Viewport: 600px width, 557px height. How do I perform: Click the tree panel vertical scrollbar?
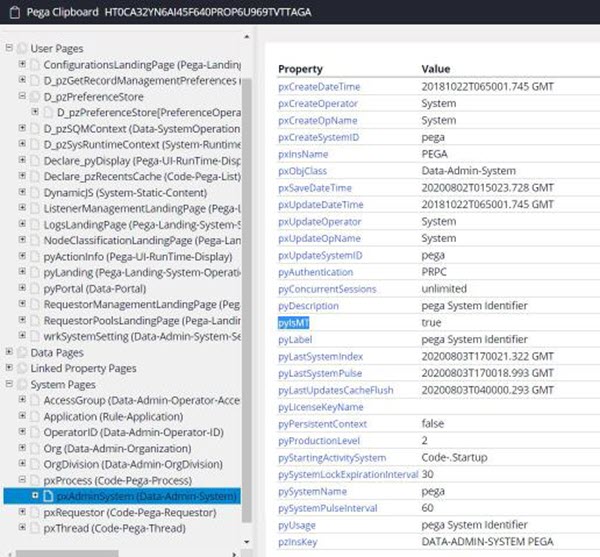tap(247, 300)
